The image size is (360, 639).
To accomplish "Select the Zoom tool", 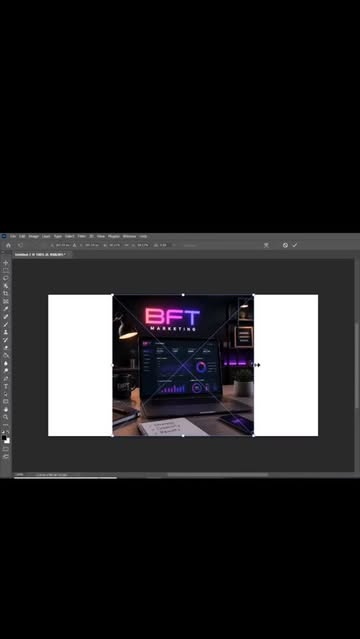I will (x=6, y=417).
